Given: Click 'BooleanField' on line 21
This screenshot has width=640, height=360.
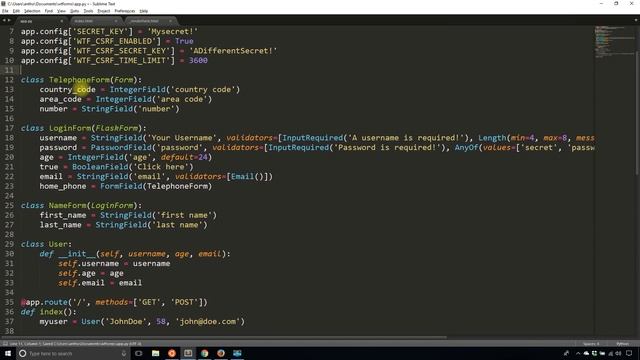Looking at the screenshot, I should (x=100, y=167).
